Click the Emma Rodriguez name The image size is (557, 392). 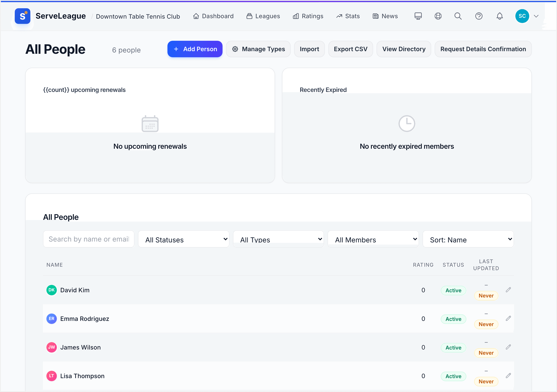pyautogui.click(x=85, y=319)
